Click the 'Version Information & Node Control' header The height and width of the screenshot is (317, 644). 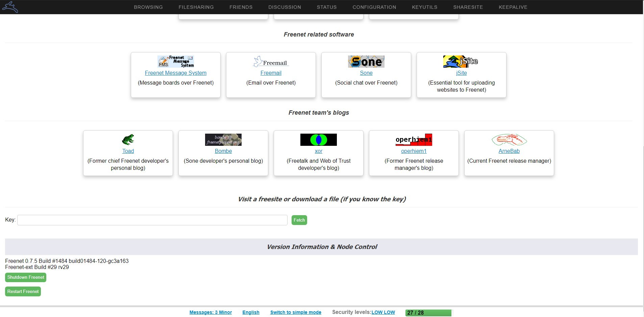tap(322, 247)
